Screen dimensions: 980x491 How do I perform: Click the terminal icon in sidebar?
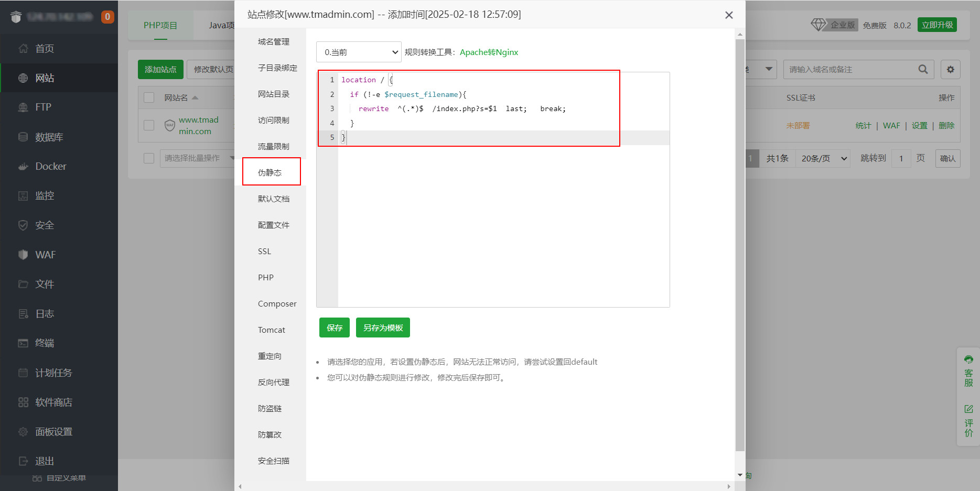23,343
